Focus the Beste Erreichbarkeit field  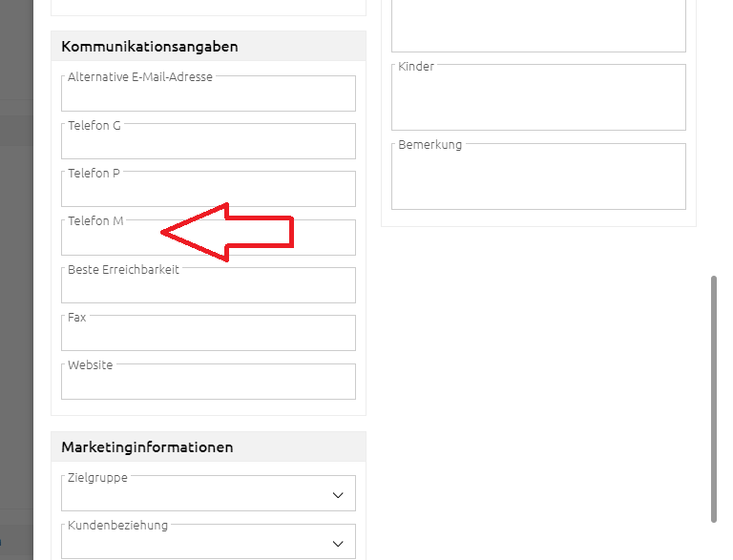click(208, 288)
